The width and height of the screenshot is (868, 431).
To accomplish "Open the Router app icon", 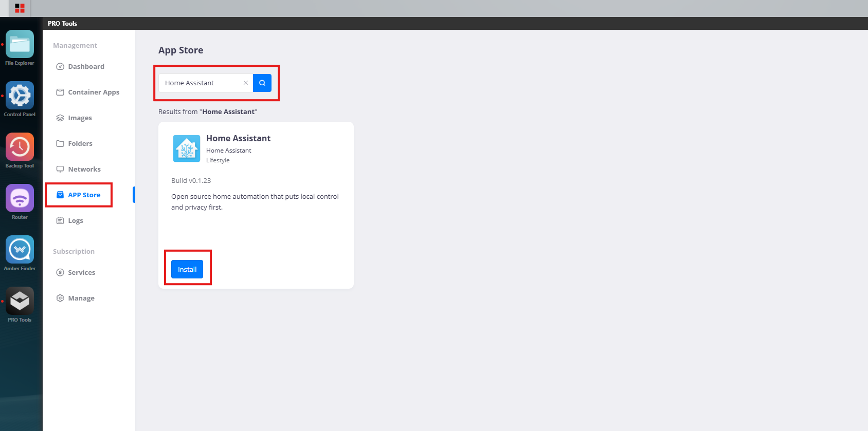I will [20, 198].
